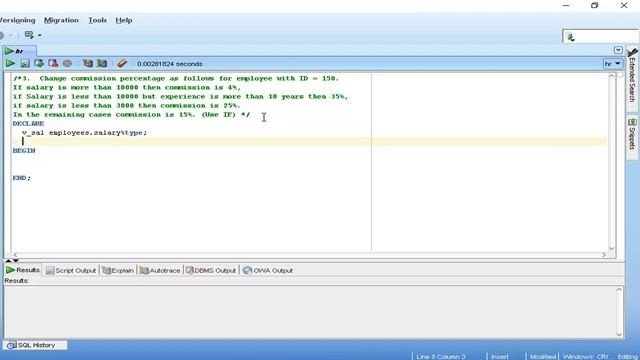
Task: Click the '0.00281824 seconds' timing text
Action: (x=170, y=64)
